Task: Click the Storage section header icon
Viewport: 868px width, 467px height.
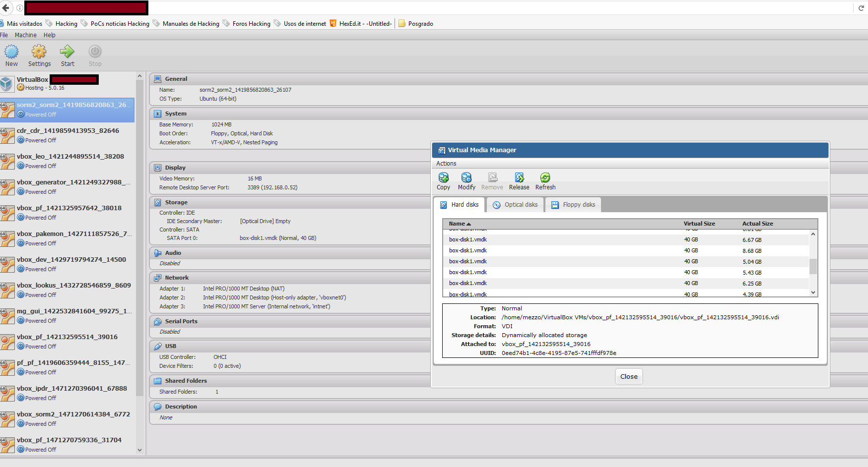Action: [158, 202]
